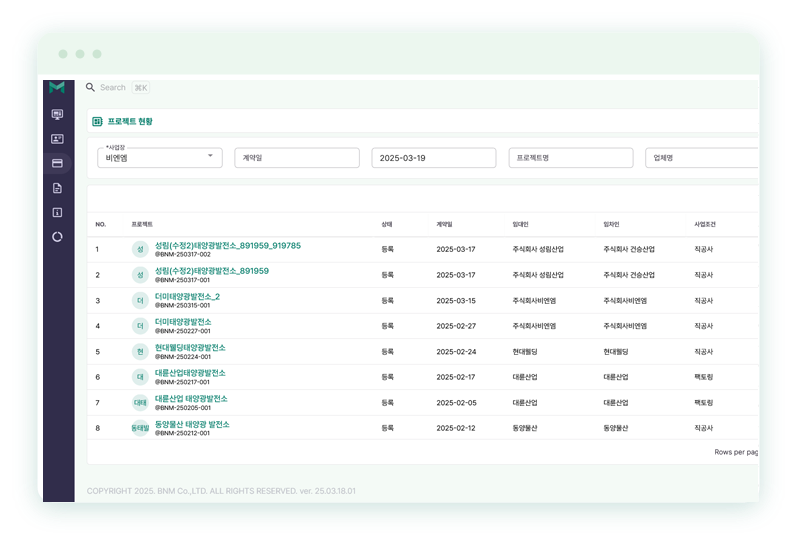Image resolution: width=797 pixels, height=545 pixels.
Task: Click the 동양물산 태양광 발전소 project link
Action: (x=192, y=424)
